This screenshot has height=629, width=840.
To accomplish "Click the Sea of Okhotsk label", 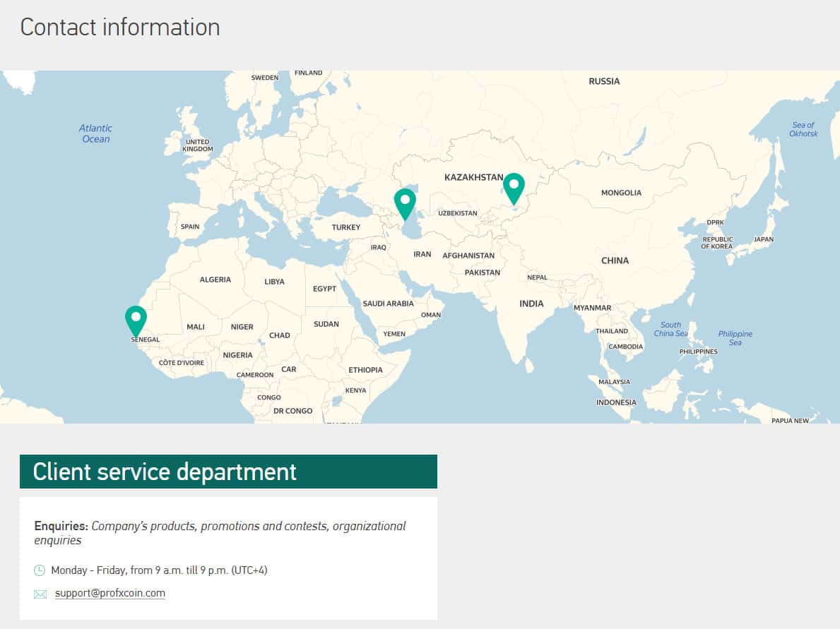I will (803, 129).
